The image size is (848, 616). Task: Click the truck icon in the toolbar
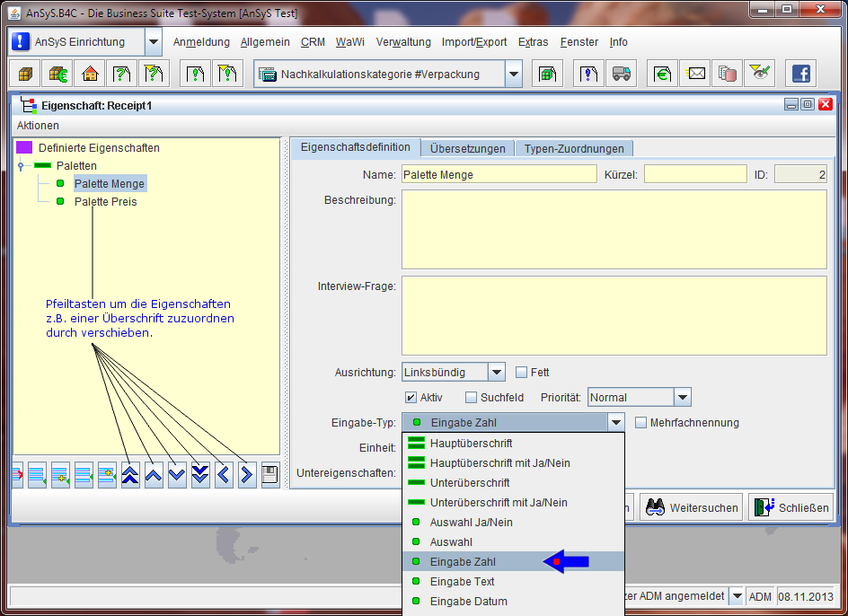pos(620,75)
